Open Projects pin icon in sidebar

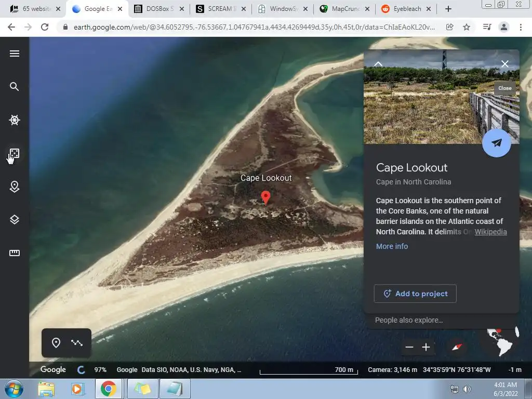point(14,187)
